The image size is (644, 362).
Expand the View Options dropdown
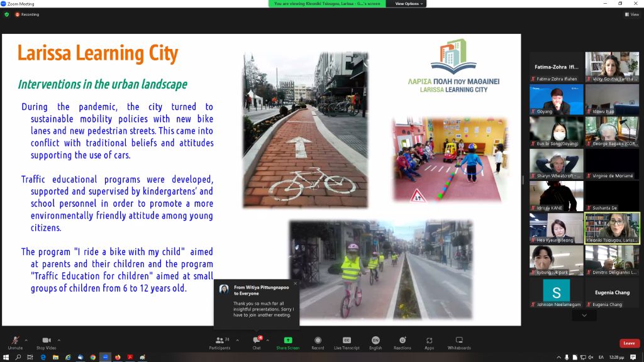point(408,4)
